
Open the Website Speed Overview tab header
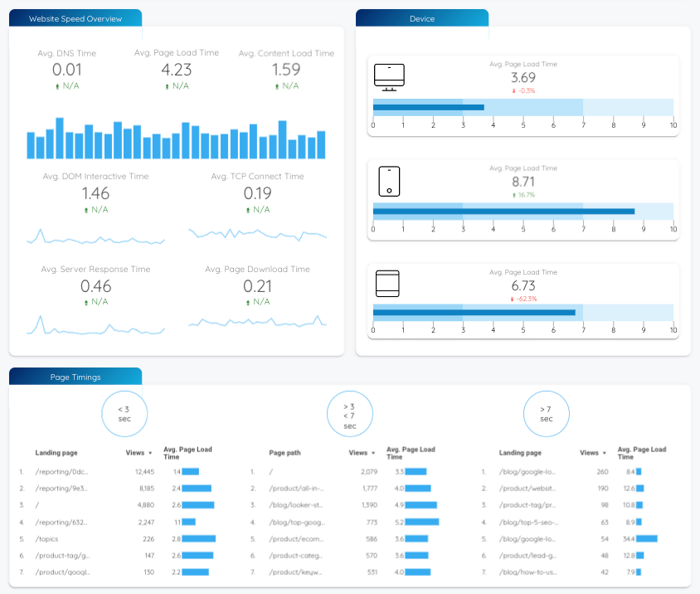[x=75, y=18]
